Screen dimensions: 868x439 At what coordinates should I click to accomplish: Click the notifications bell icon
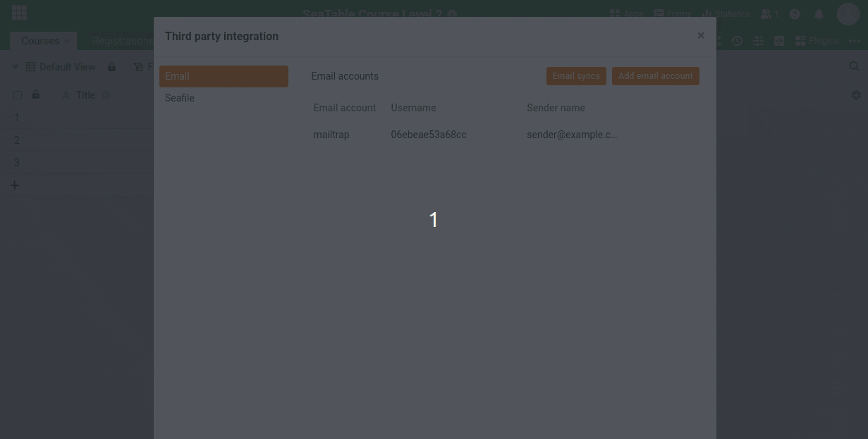click(819, 14)
